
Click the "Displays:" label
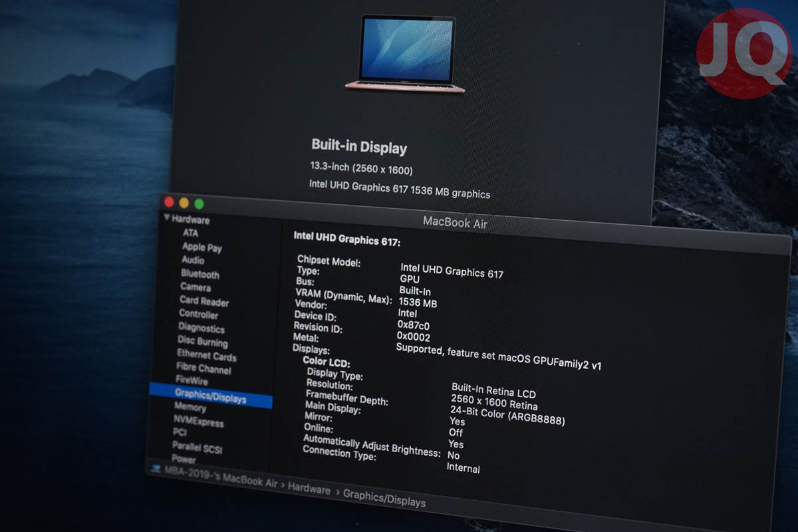pyautogui.click(x=311, y=349)
